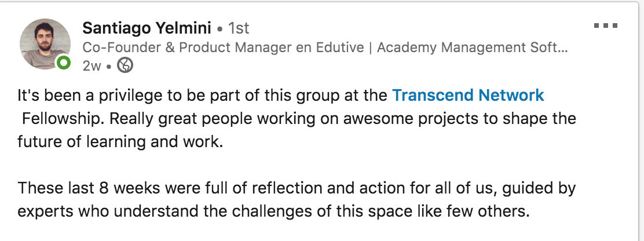The height and width of the screenshot is (241, 644).
Task: Click the blank gap between the two paragraphs
Action: pos(297,165)
